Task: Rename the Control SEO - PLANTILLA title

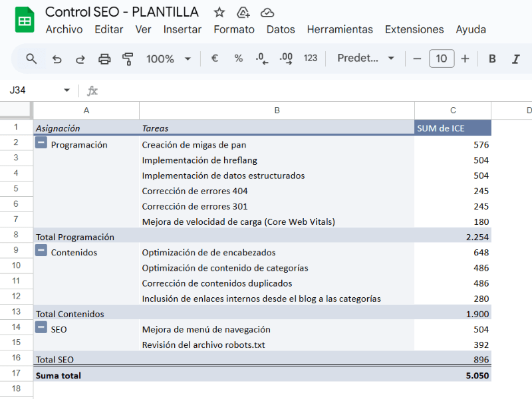Action: click(x=122, y=12)
